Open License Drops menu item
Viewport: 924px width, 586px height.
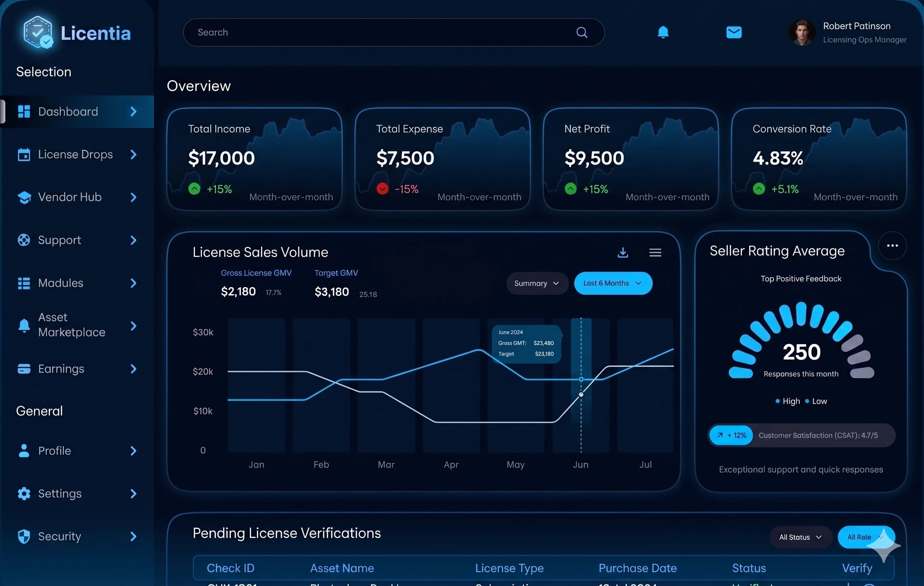point(77,155)
